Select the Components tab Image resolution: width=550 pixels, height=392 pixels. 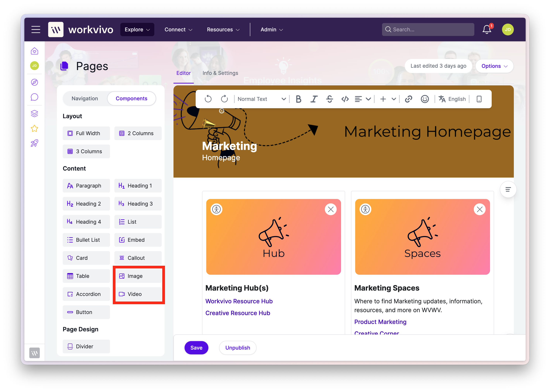coord(131,98)
